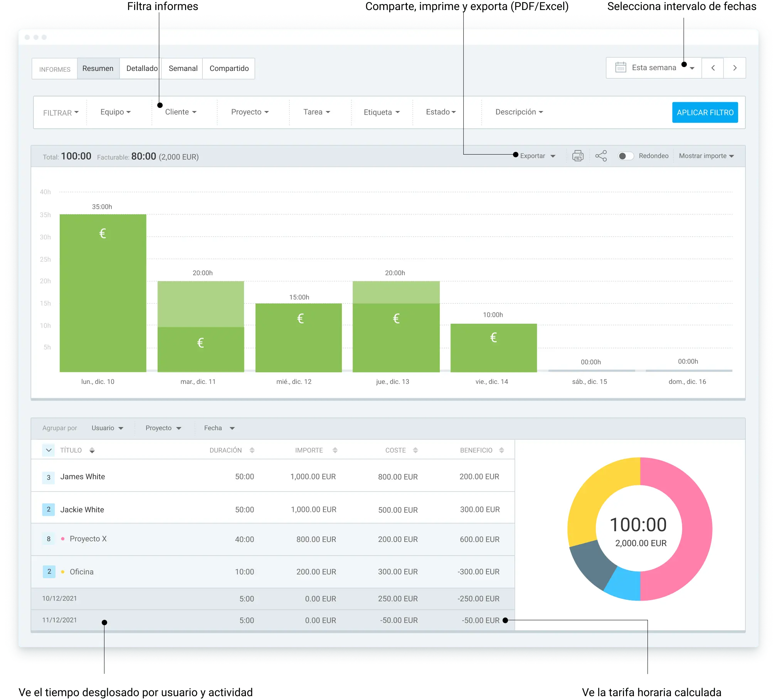This screenshot has width=777, height=700.
Task: Open the calendar date range icon
Action: (621, 67)
